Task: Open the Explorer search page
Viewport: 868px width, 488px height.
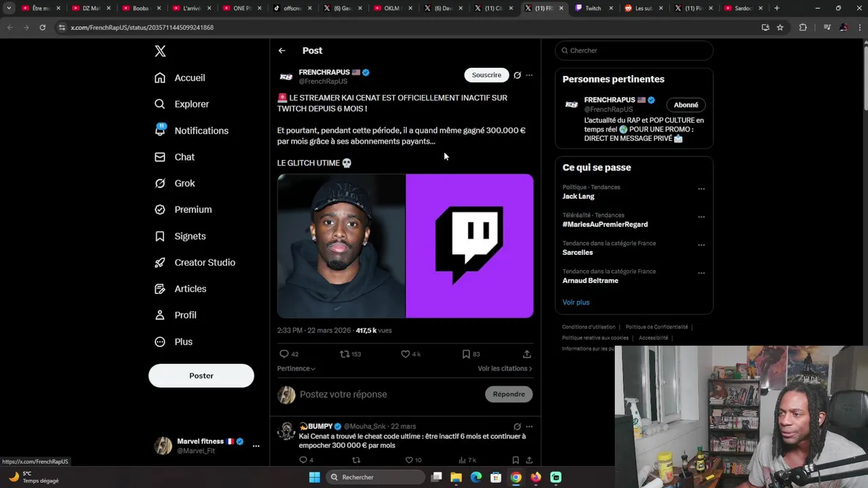Action: (x=182, y=104)
